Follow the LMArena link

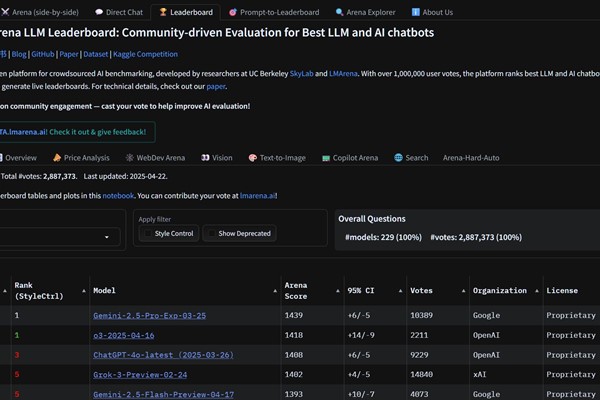coord(343,73)
